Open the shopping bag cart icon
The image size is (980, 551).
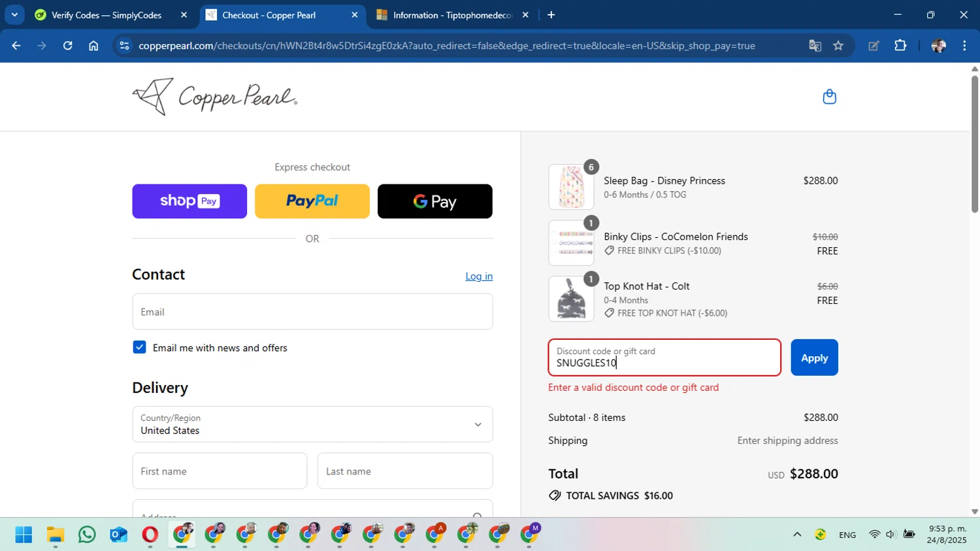point(829,97)
